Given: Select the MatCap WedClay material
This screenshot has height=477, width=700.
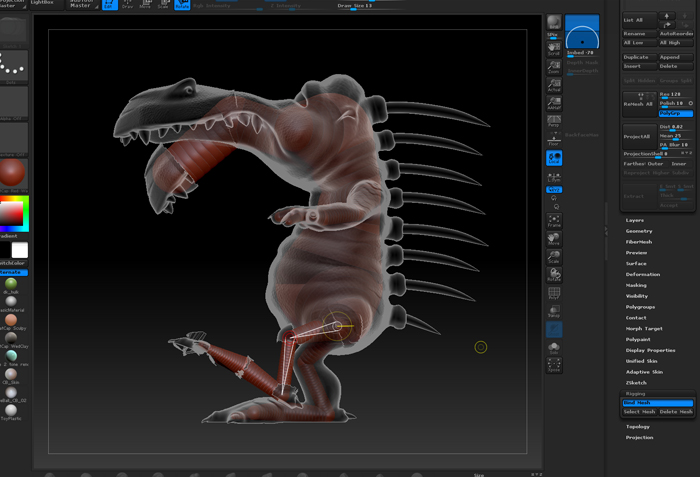Looking at the screenshot, I should tap(11, 338).
